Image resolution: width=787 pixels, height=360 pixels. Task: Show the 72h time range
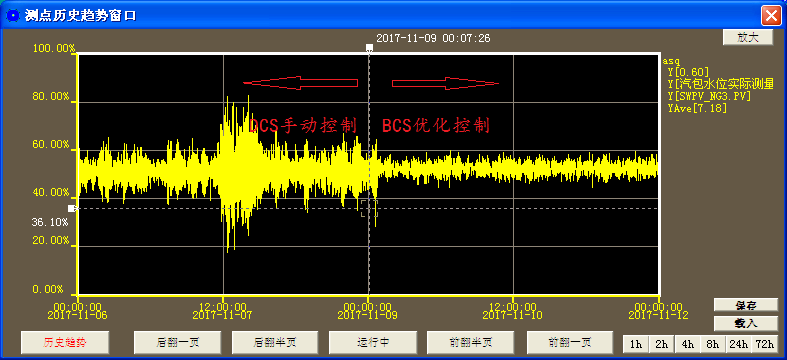764,344
